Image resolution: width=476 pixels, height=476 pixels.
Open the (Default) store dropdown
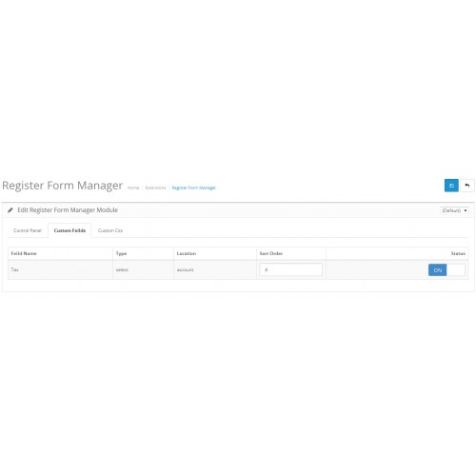(x=454, y=210)
